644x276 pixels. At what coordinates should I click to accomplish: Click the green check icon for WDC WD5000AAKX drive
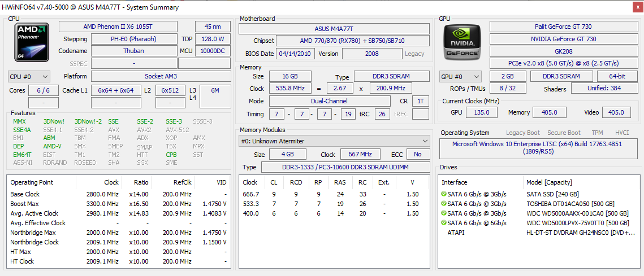tap(444, 213)
